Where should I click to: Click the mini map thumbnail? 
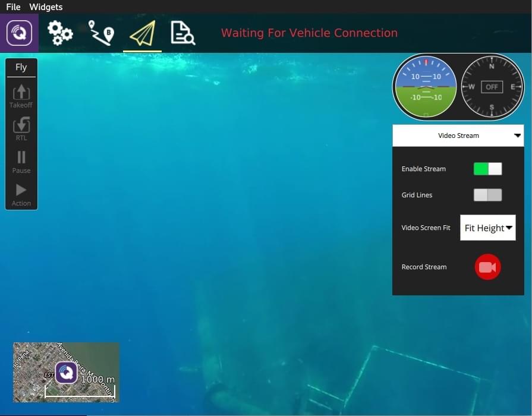66,372
